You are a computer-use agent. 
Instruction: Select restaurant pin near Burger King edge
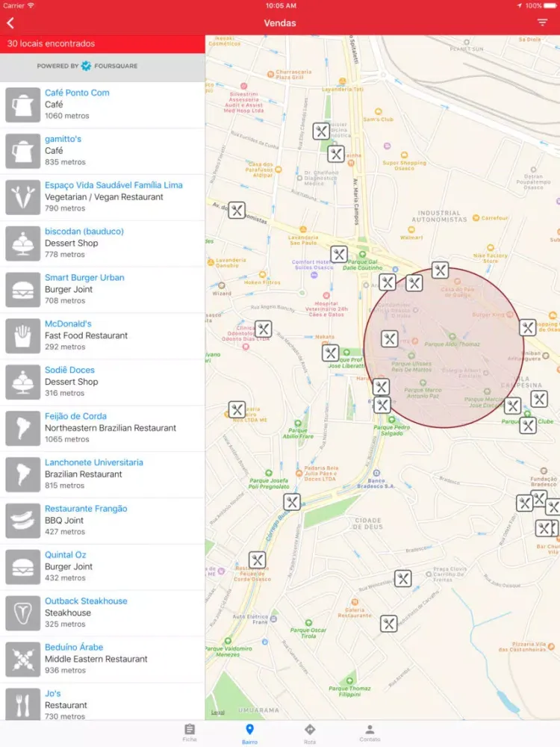528,327
